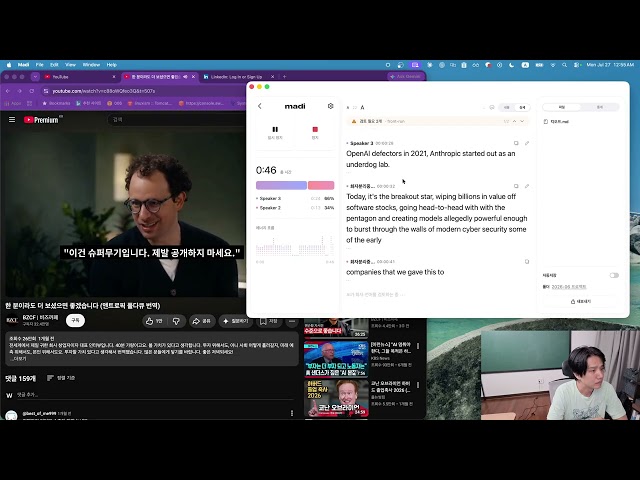
Task: Stop the recording with the red square button
Action: [x=315, y=132]
